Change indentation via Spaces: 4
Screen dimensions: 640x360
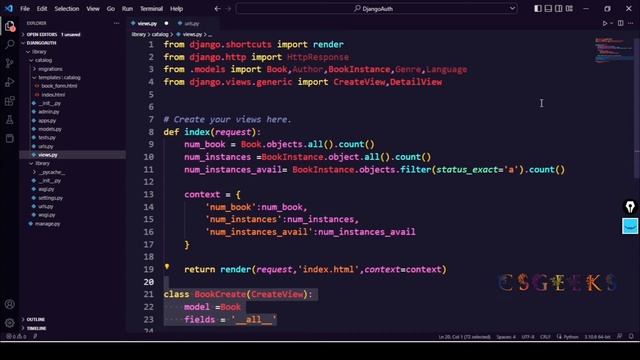(x=506, y=337)
